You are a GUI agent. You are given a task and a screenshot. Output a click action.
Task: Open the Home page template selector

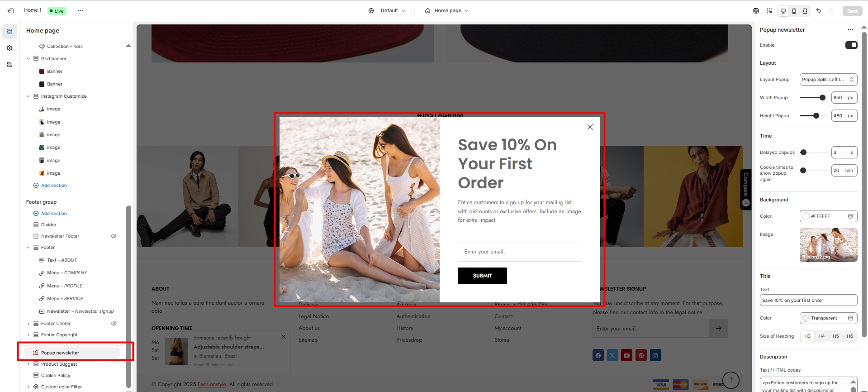point(446,10)
